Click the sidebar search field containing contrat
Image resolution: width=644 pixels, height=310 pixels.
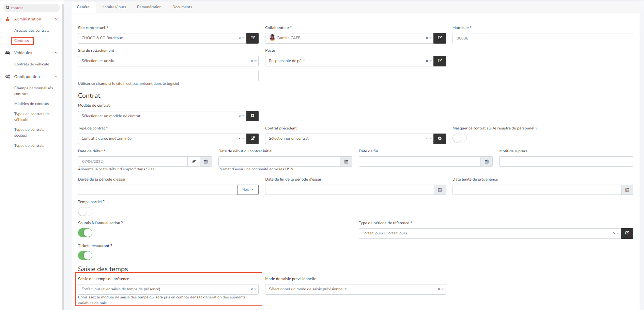[31, 8]
